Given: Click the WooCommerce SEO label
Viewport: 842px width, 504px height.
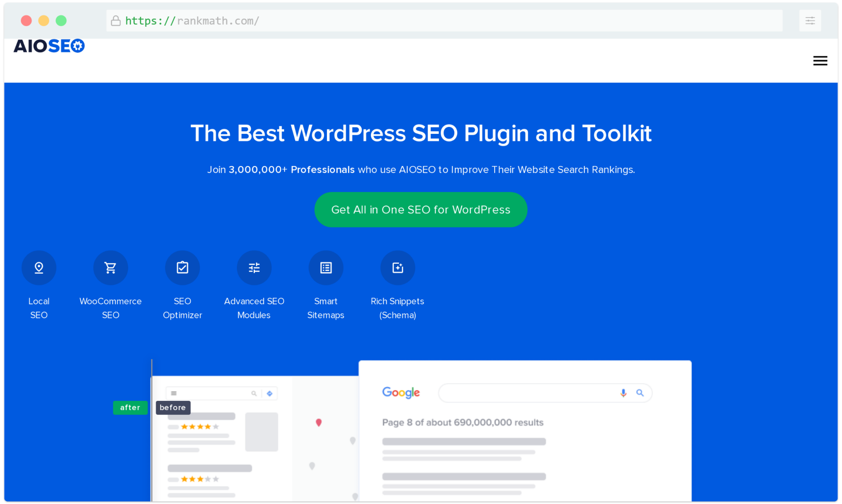Looking at the screenshot, I should [x=111, y=308].
